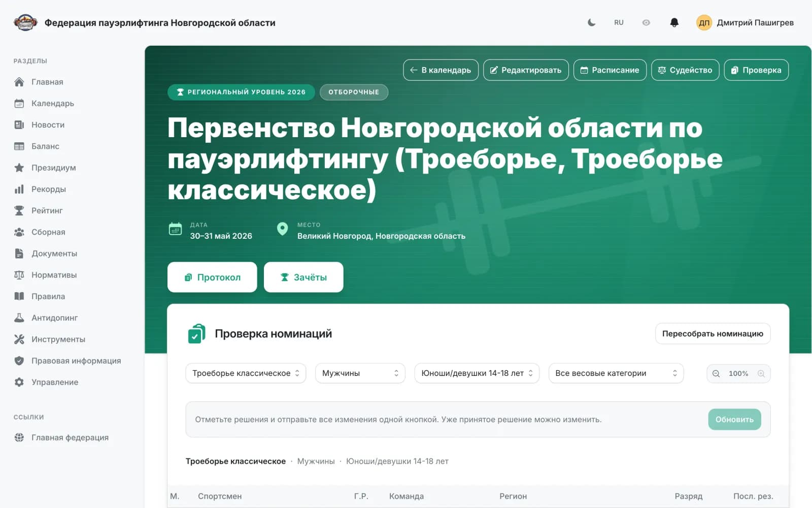The width and height of the screenshot is (812, 508).
Task: Open the Расписание button
Action: (x=610, y=70)
